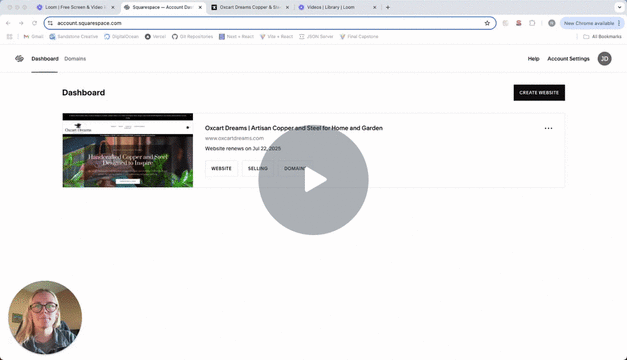This screenshot has height=360, width=627.
Task: Open the Dashboard tab
Action: click(45, 59)
